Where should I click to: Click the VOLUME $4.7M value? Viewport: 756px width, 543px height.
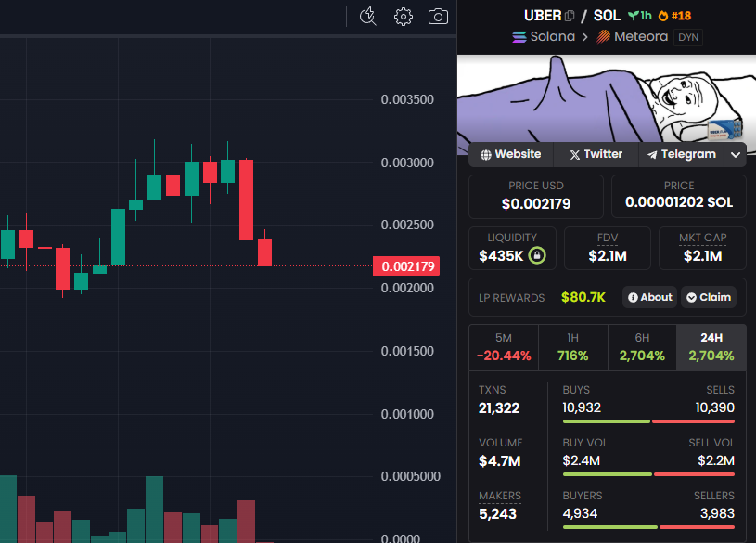[499, 461]
